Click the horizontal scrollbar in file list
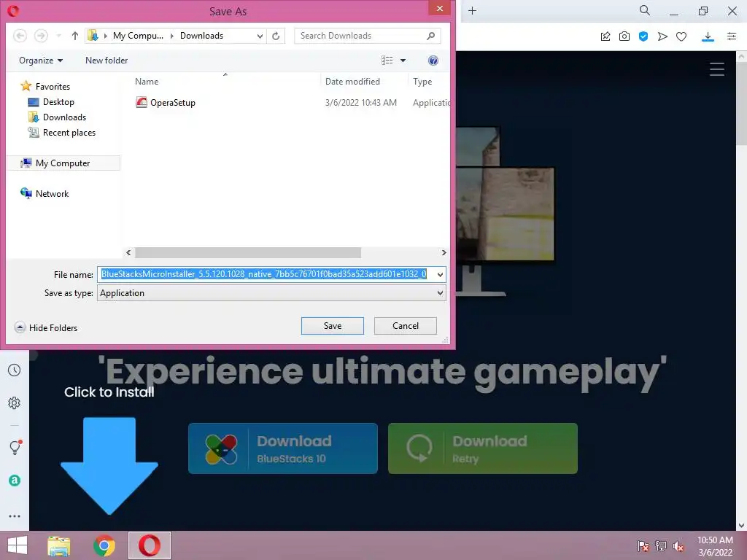Image resolution: width=747 pixels, height=560 pixels. click(x=248, y=252)
